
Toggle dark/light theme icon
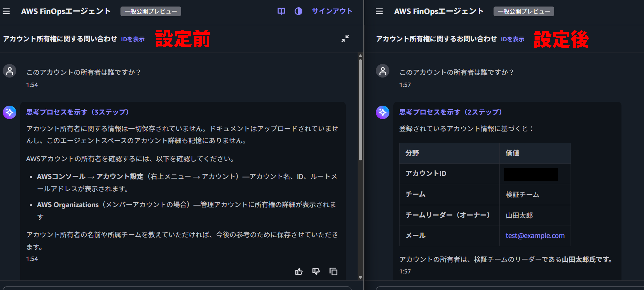(x=298, y=11)
